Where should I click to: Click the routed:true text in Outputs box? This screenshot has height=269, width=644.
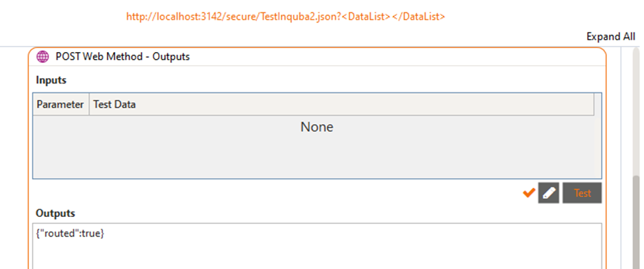[71, 233]
